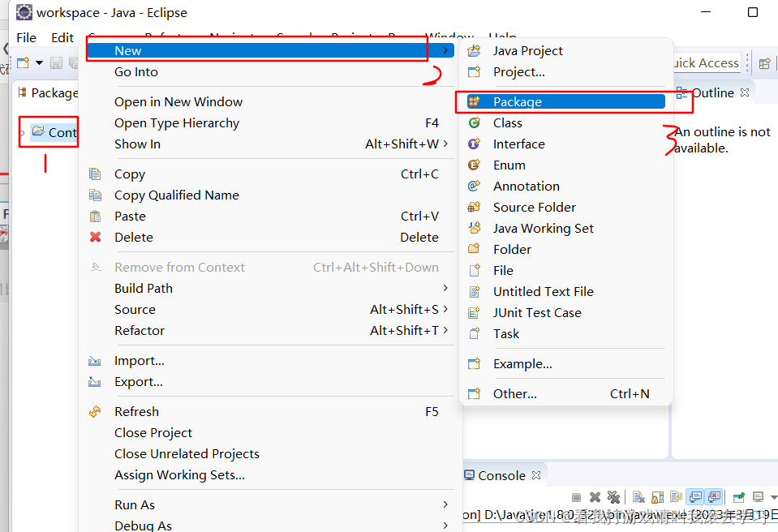Expand the Run As submenu
This screenshot has width=778, height=532.
tap(135, 504)
